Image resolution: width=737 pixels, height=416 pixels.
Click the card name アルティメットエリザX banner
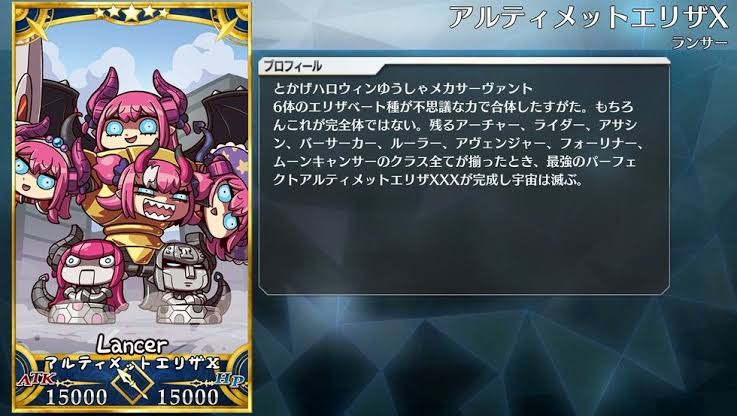pyautogui.click(x=132, y=363)
